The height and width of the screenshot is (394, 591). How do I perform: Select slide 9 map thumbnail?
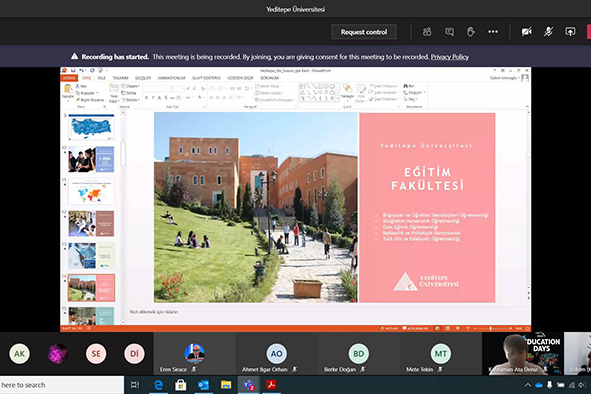(x=91, y=127)
